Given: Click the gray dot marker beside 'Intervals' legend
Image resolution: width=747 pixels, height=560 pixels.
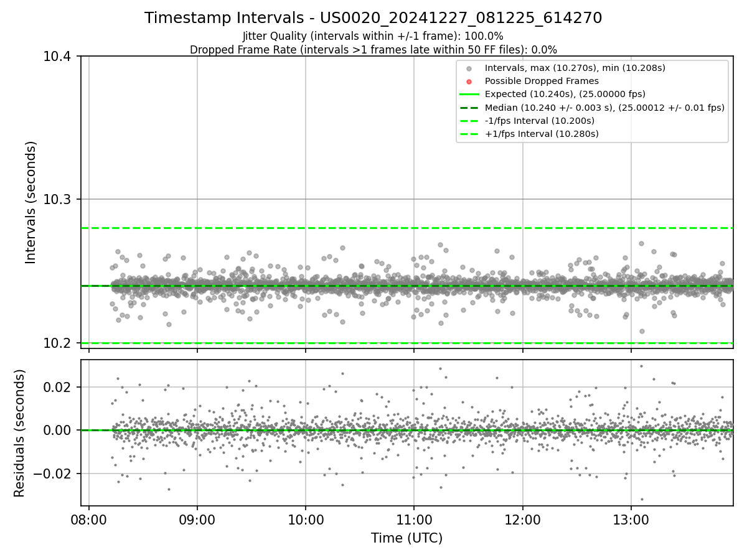Looking at the screenshot, I should tap(469, 68).
